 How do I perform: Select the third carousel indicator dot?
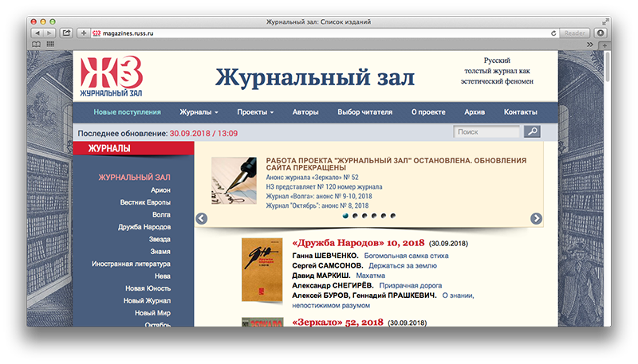(x=364, y=215)
